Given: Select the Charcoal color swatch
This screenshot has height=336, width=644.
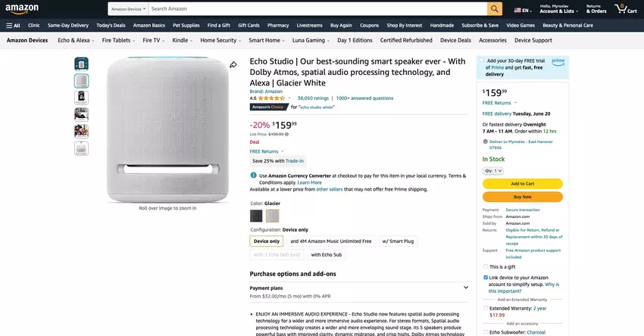Looking at the screenshot, I should click(256, 216).
